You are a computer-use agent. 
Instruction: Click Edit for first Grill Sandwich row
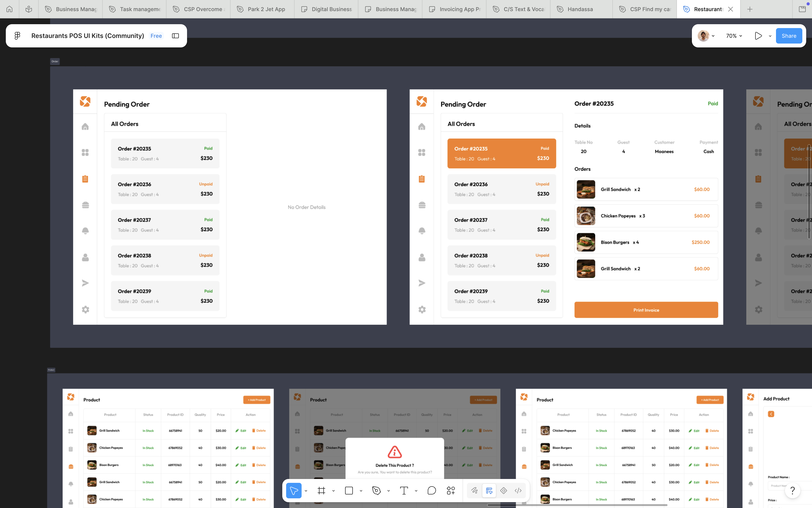point(241,431)
